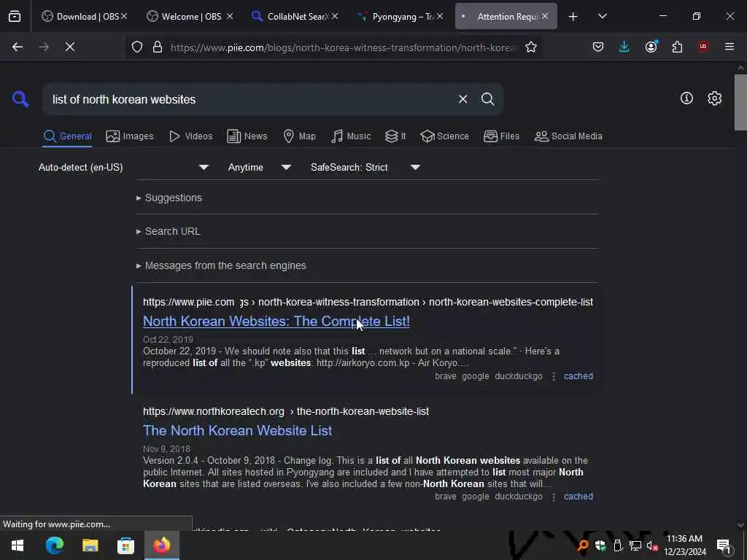Open North Korean Websites: The Complete List!
This screenshot has height=560, width=747.
click(x=276, y=322)
